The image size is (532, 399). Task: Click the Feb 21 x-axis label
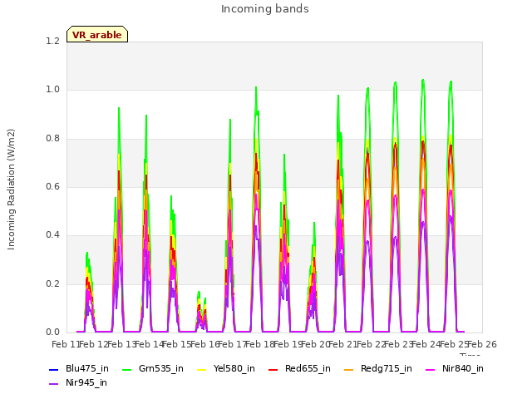point(342,344)
